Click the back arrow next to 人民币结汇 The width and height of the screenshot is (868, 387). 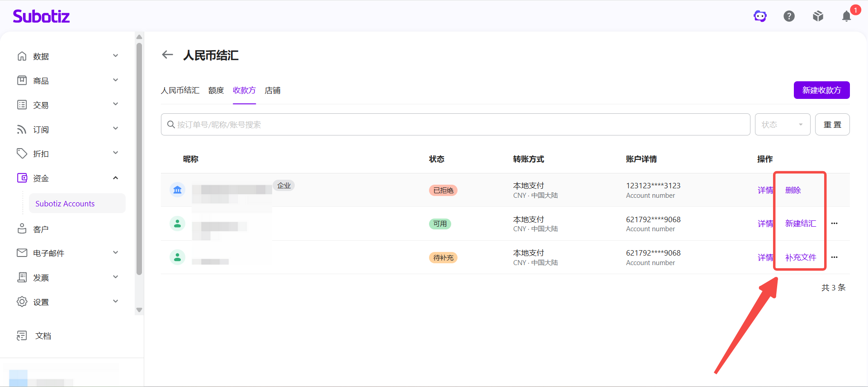[x=168, y=55]
